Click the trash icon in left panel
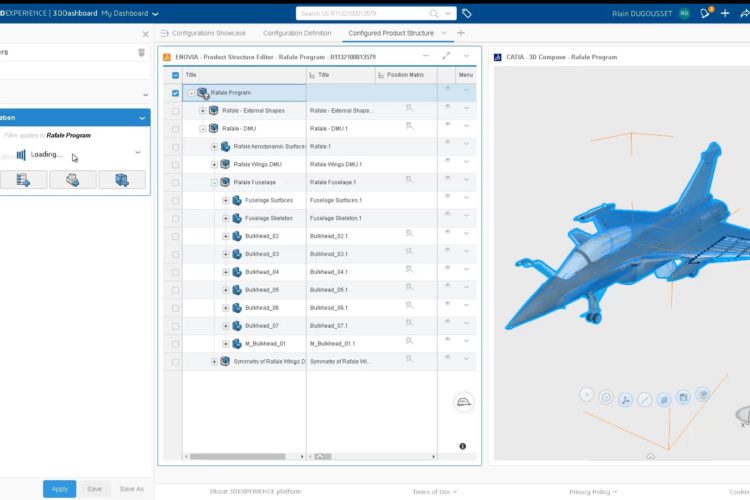Image resolution: width=750 pixels, height=500 pixels. click(141, 52)
